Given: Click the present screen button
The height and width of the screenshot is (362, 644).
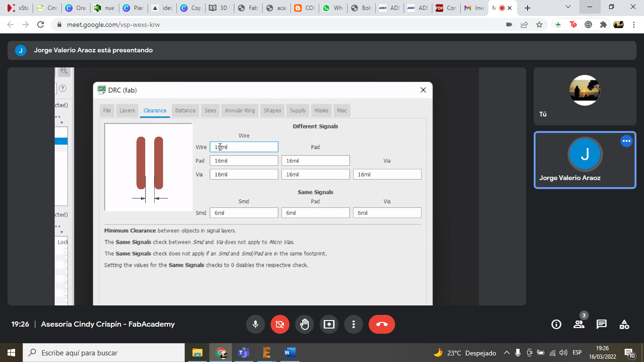Looking at the screenshot, I should coord(329,324).
